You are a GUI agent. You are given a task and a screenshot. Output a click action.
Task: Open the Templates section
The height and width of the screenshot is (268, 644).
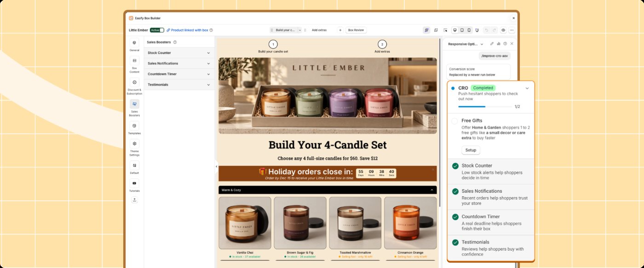(134, 128)
